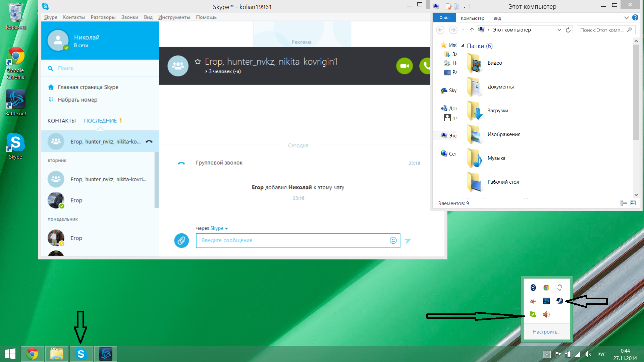Viewport: 644px width, 362px height.
Task: Click the Properties icon in Explorer quick access toolbar
Action: 449,6
